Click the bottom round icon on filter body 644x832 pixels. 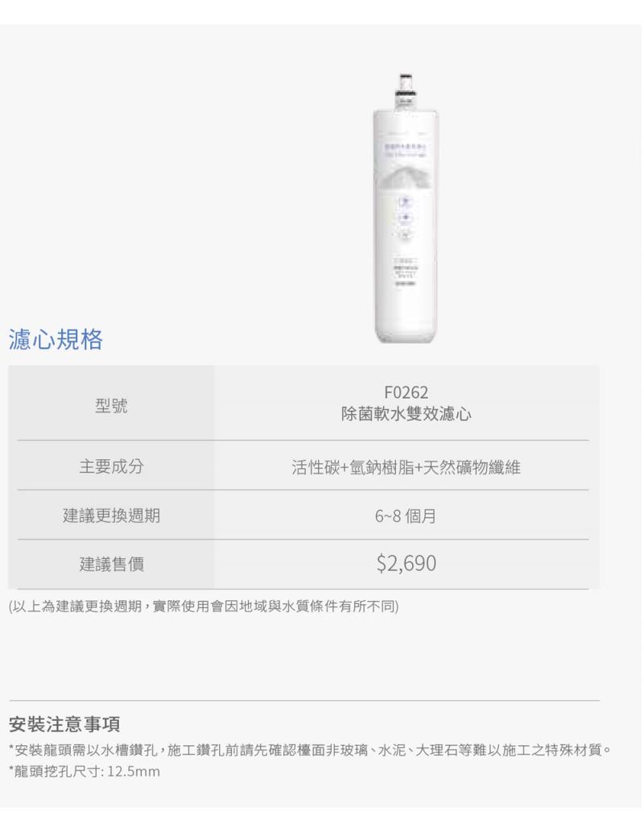click(x=406, y=234)
